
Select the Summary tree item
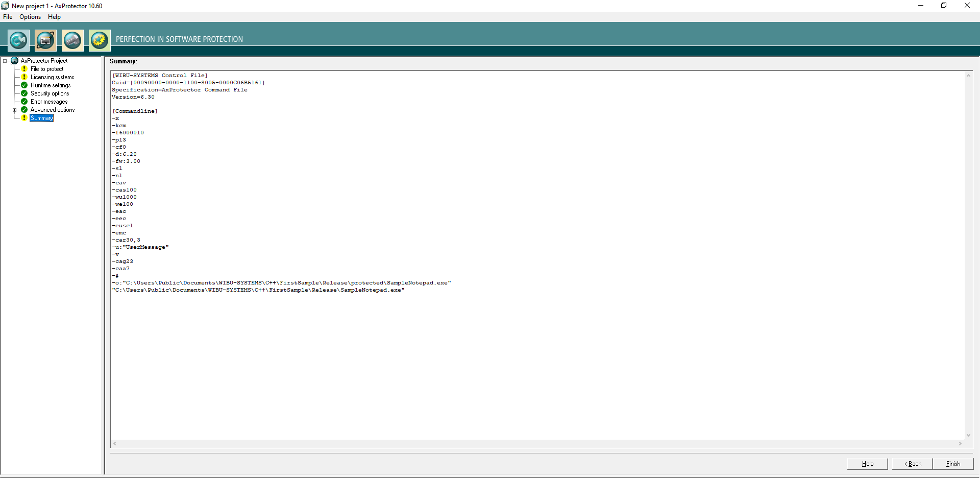click(x=42, y=118)
